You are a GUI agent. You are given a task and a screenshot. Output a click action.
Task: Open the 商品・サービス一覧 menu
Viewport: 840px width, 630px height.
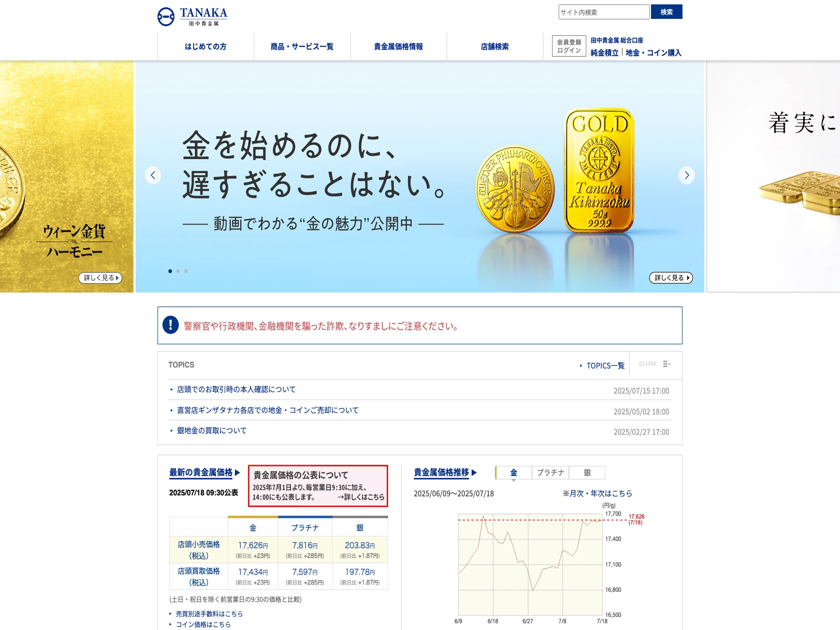coord(302,46)
